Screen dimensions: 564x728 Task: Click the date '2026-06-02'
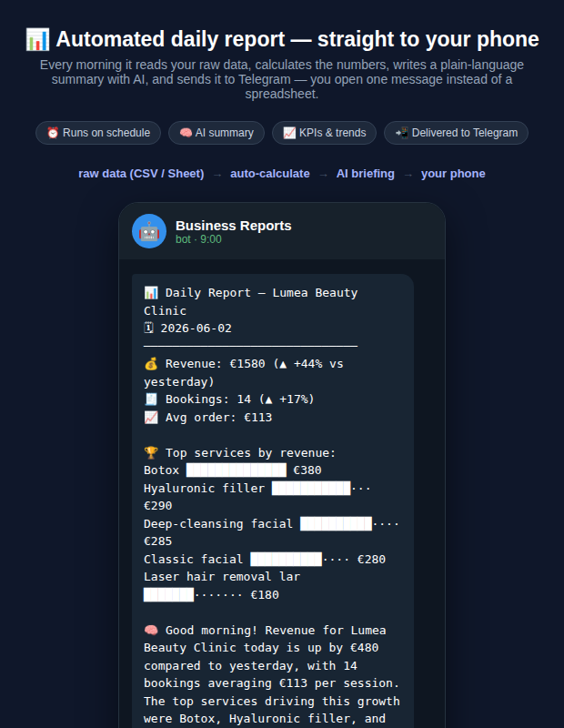click(x=196, y=329)
